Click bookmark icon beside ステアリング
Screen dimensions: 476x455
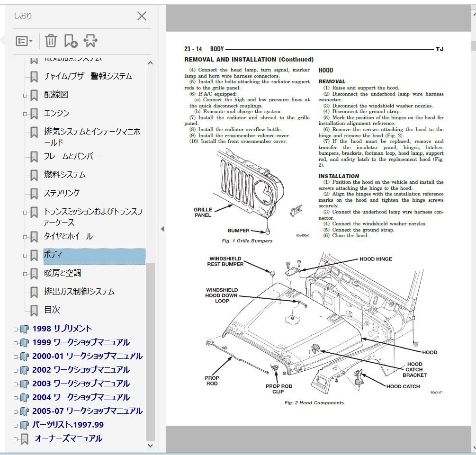(34, 194)
